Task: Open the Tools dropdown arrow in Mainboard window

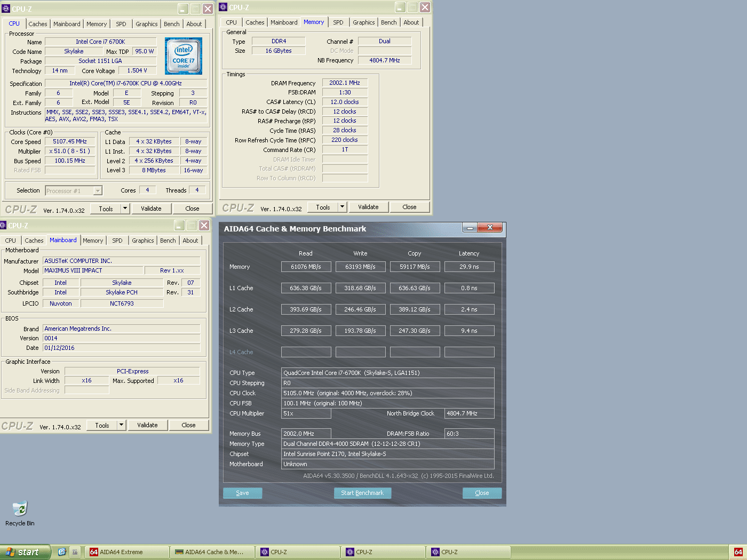Action: [x=122, y=425]
